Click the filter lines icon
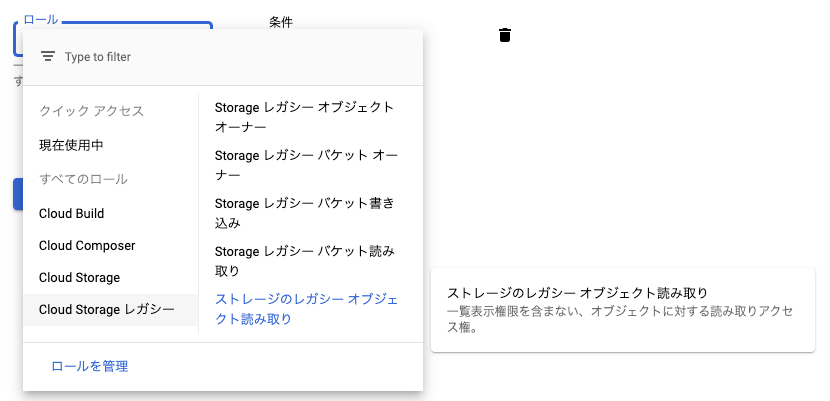Viewport: 830px width, 401px height. [48, 57]
